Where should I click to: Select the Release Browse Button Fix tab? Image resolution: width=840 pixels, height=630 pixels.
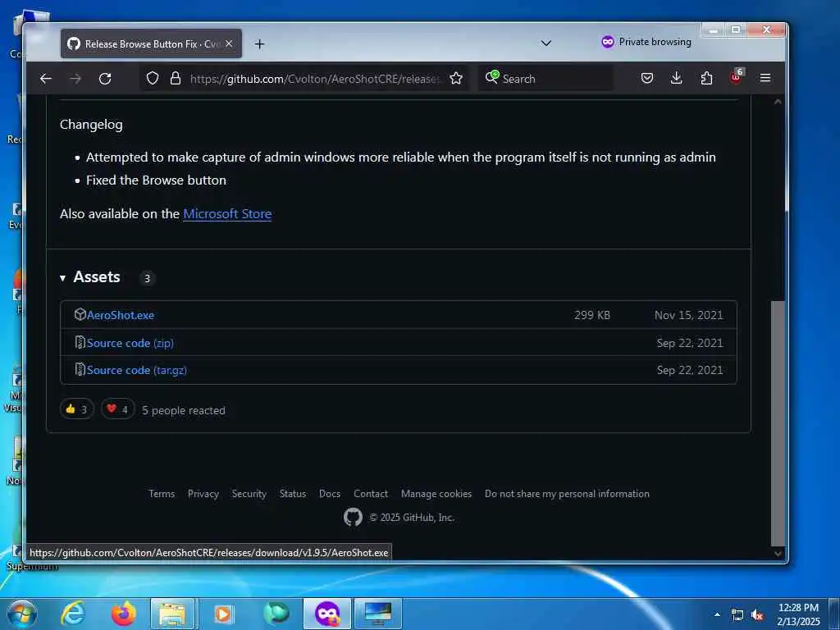click(x=151, y=44)
